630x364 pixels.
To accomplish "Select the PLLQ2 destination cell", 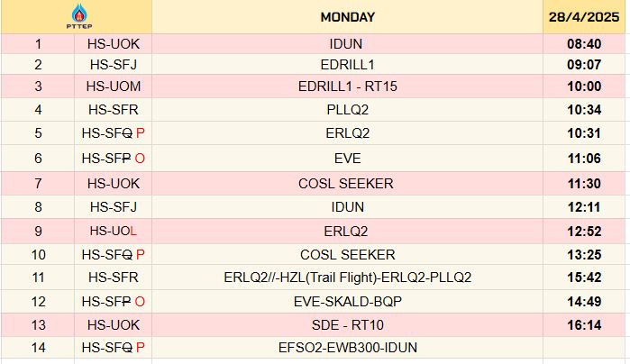I will (x=347, y=111).
